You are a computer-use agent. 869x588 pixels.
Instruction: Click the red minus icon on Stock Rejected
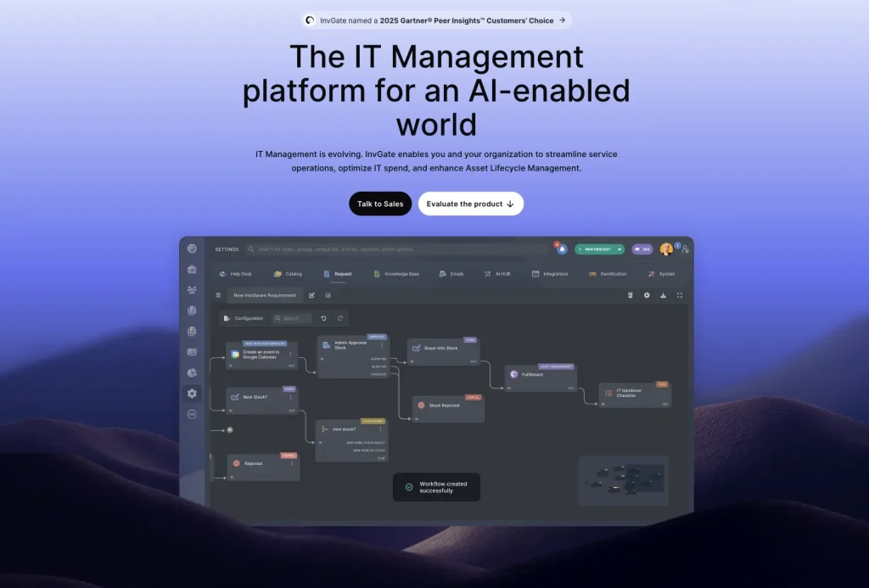[421, 405]
